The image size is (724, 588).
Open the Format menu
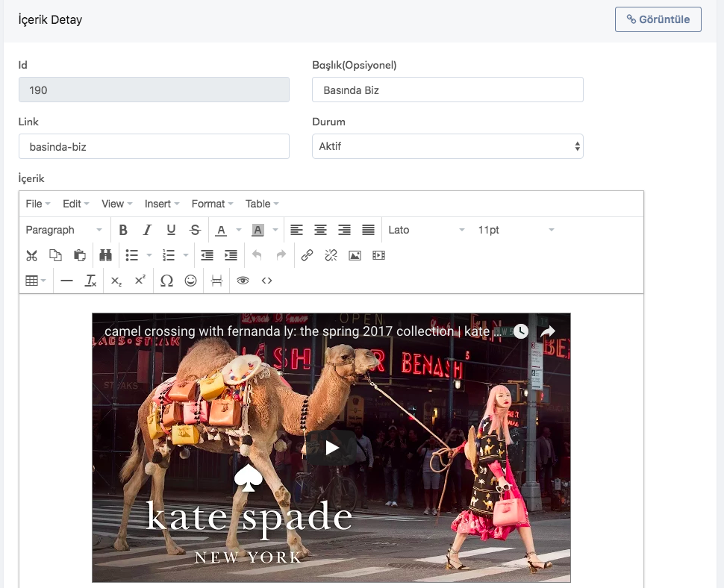pyautogui.click(x=212, y=204)
